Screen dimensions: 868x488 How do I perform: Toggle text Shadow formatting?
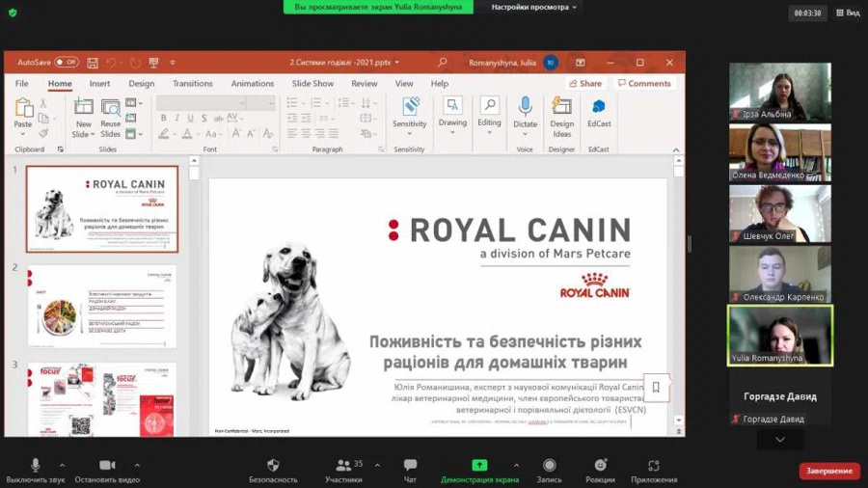[x=204, y=118]
